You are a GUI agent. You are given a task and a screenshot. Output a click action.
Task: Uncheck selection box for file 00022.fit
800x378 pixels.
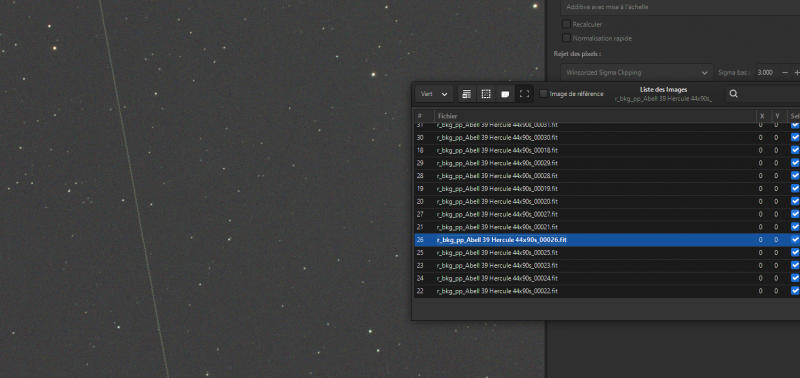click(x=795, y=291)
